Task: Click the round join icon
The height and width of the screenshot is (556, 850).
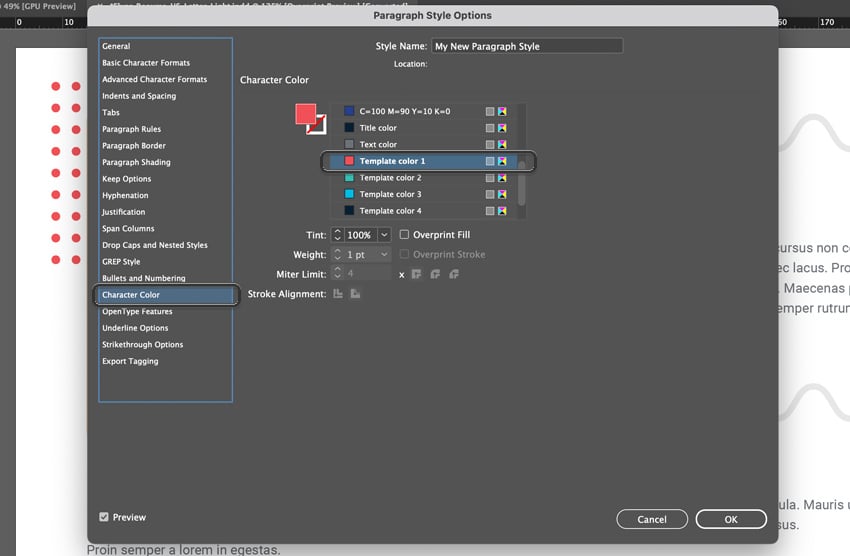Action: 435,274
